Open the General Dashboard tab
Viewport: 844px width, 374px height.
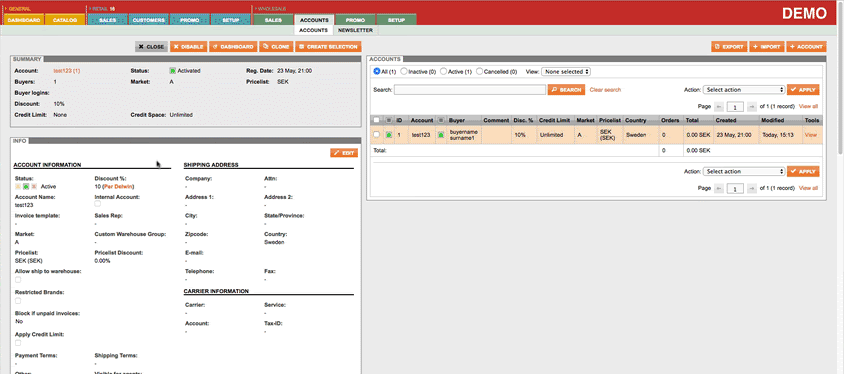[24, 20]
